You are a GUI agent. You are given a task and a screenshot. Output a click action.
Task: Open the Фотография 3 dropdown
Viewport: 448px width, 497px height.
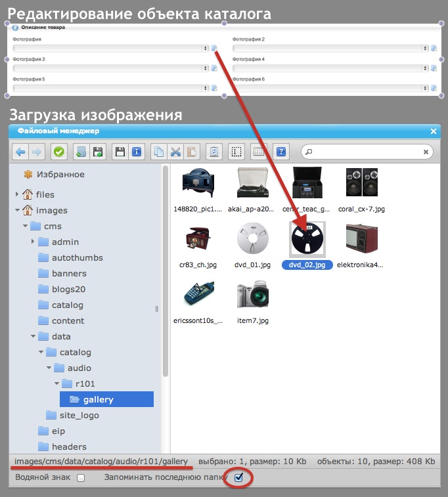pyautogui.click(x=110, y=68)
